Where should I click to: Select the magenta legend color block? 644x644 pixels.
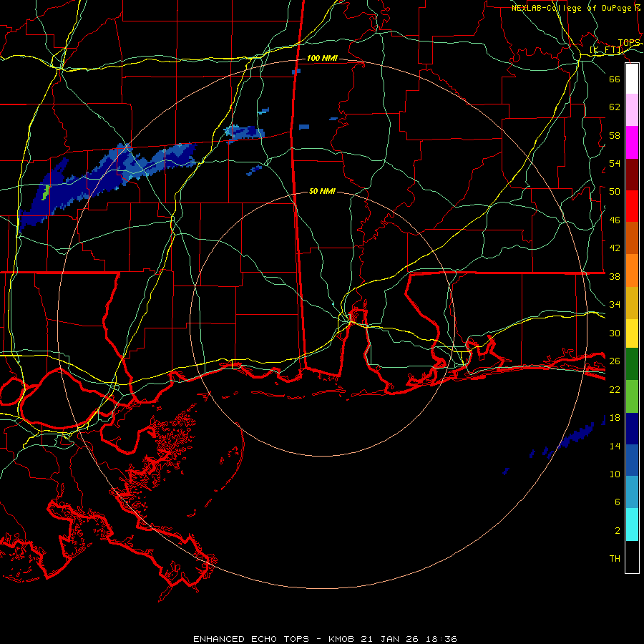(x=632, y=142)
